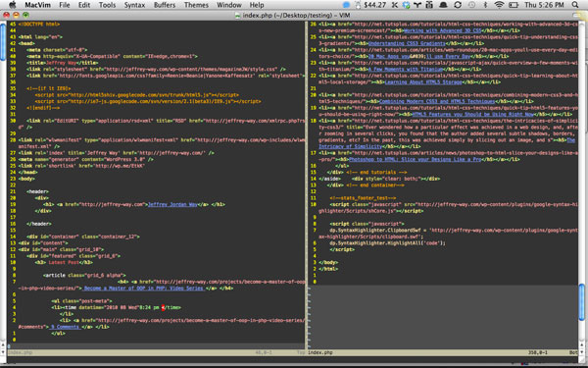Click 'Photoshop to HTML' link text
Screen dimensions: 588x368
(416, 159)
